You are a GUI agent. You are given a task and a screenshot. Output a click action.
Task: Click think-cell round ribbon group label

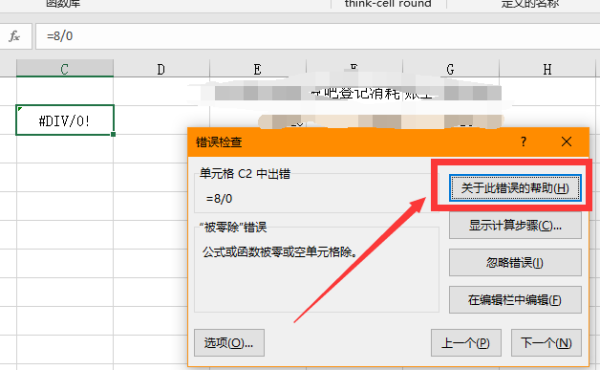pos(388,4)
